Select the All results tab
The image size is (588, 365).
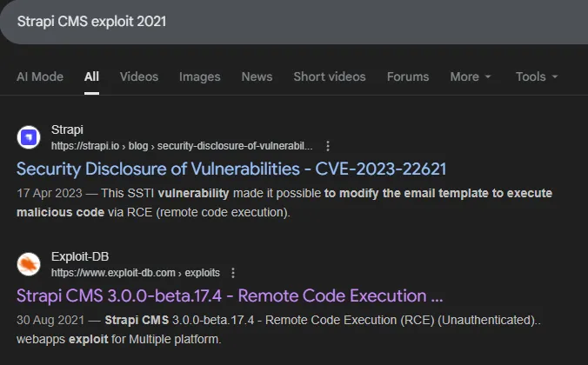click(91, 76)
